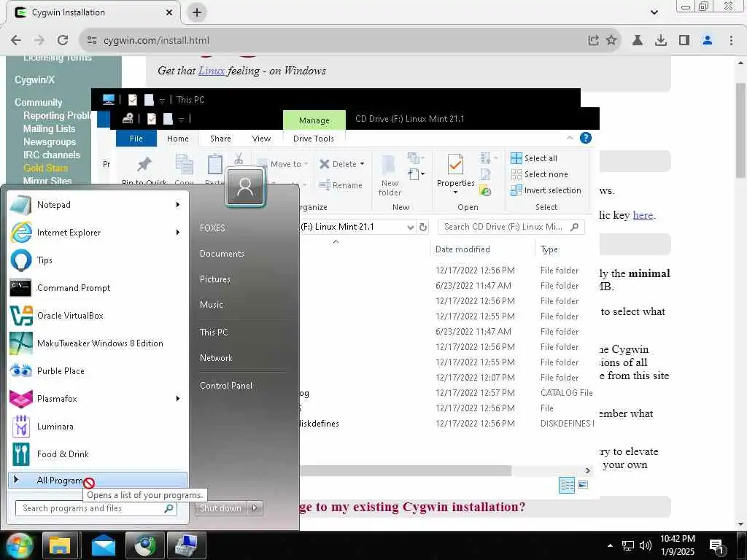Open Control Panel from Start menu
The image size is (747, 560).
coord(226,386)
